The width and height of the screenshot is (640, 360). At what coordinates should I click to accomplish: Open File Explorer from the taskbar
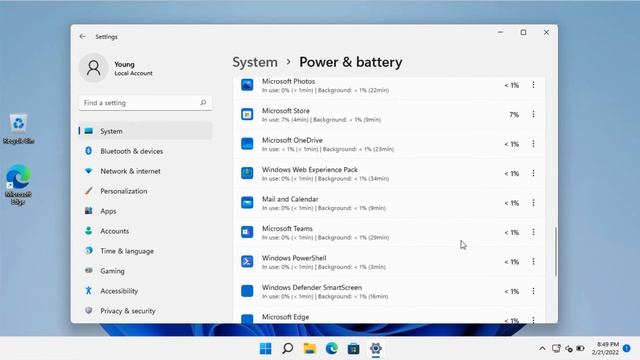pos(310,349)
